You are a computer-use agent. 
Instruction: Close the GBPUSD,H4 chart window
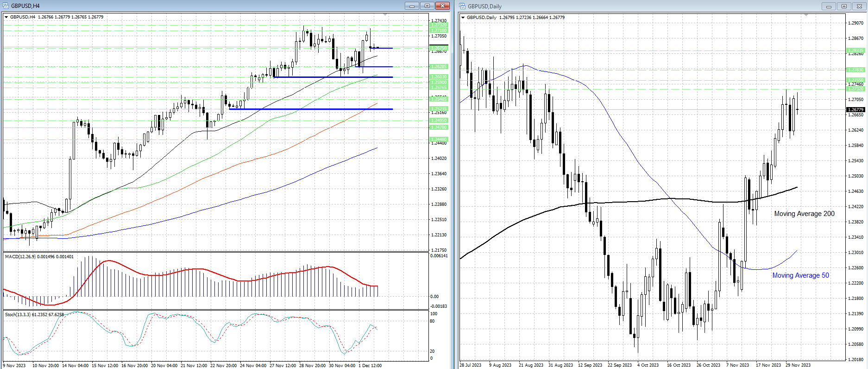pos(443,6)
